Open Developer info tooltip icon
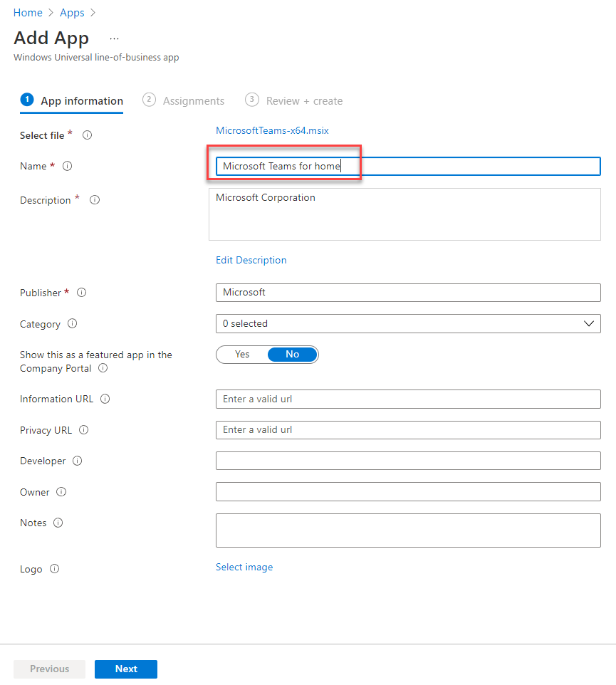The image size is (616, 685). (x=78, y=461)
